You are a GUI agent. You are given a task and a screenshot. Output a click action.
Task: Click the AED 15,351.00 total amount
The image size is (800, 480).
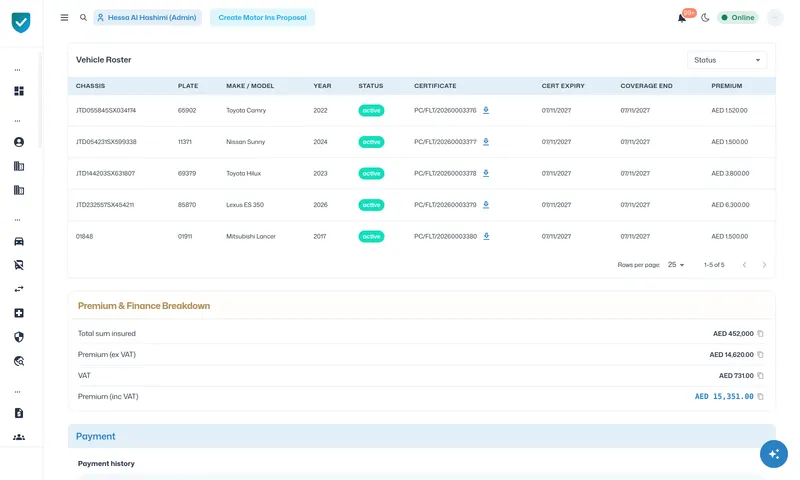point(724,396)
